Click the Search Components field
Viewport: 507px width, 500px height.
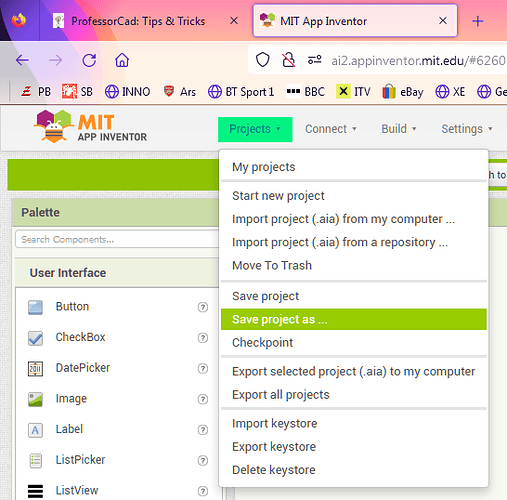(117, 239)
